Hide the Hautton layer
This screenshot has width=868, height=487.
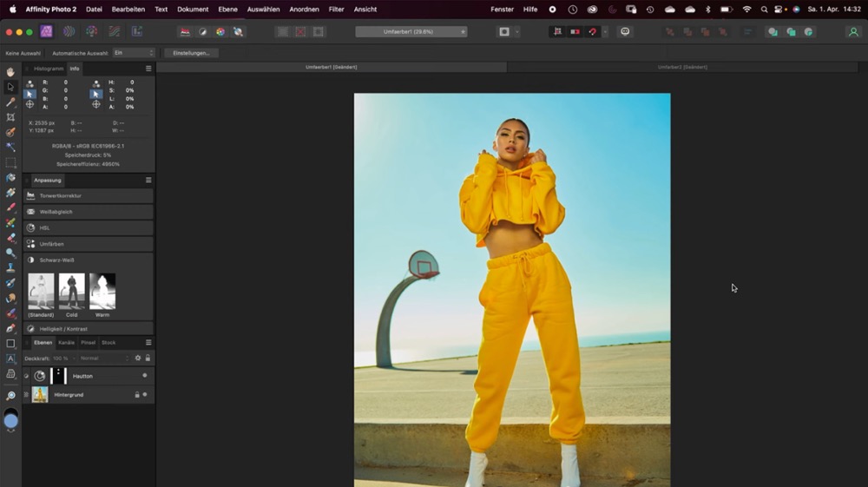click(x=144, y=376)
